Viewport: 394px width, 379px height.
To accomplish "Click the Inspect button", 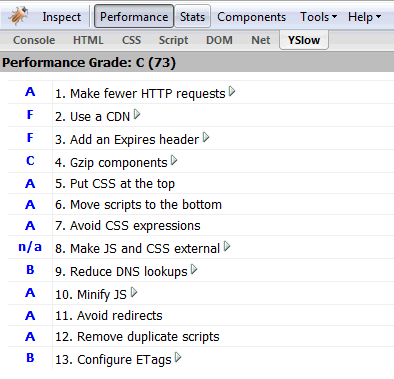I will pyautogui.click(x=62, y=17).
